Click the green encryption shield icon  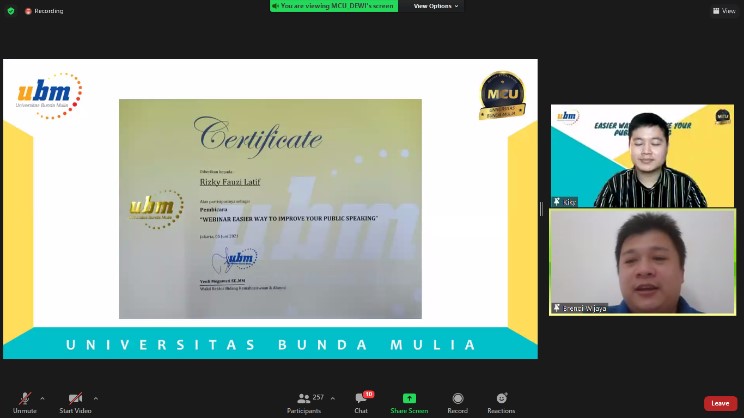pyautogui.click(x=11, y=11)
